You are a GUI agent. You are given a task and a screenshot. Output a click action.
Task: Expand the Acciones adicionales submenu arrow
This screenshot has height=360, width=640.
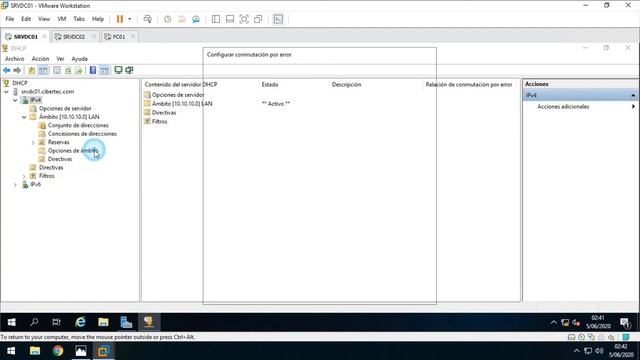pos(633,107)
